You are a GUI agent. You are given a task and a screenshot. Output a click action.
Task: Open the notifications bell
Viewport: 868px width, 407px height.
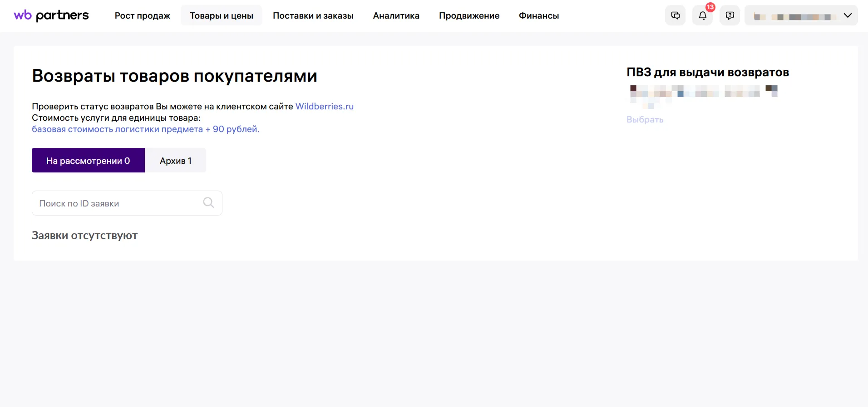(702, 16)
